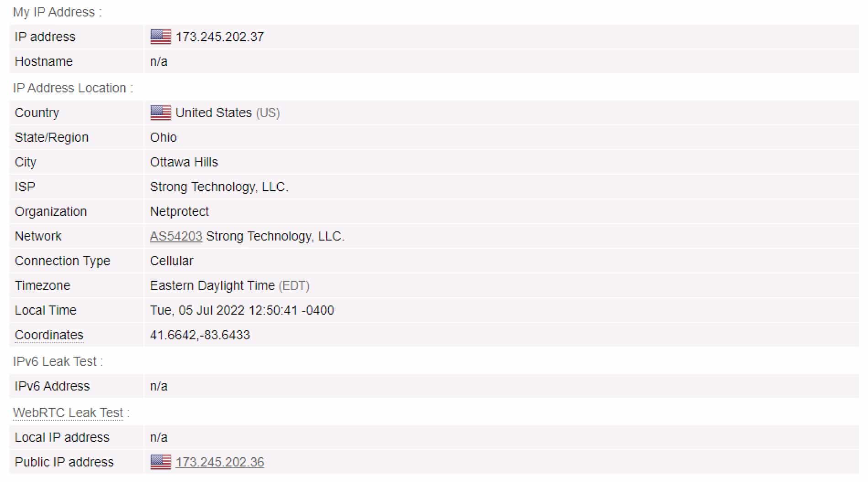Select the IP address value 173.245.202.37
868x482 pixels.
(x=220, y=37)
